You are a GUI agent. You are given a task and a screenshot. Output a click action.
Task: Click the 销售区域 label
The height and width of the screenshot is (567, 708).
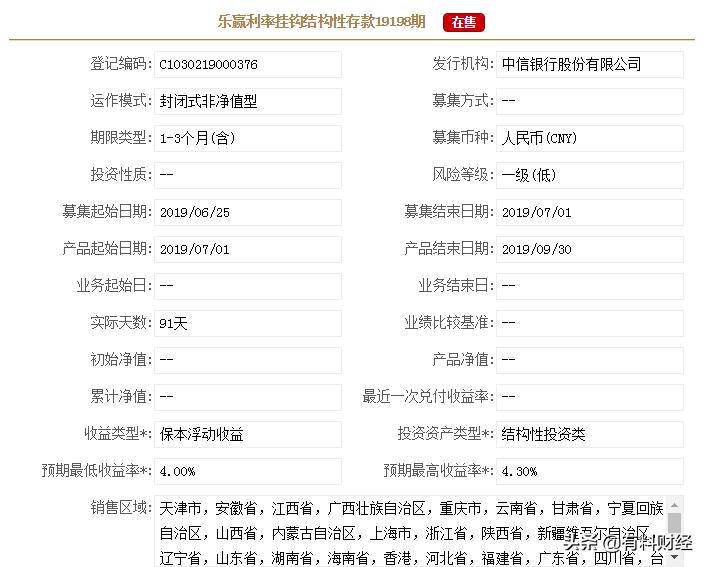tap(121, 508)
